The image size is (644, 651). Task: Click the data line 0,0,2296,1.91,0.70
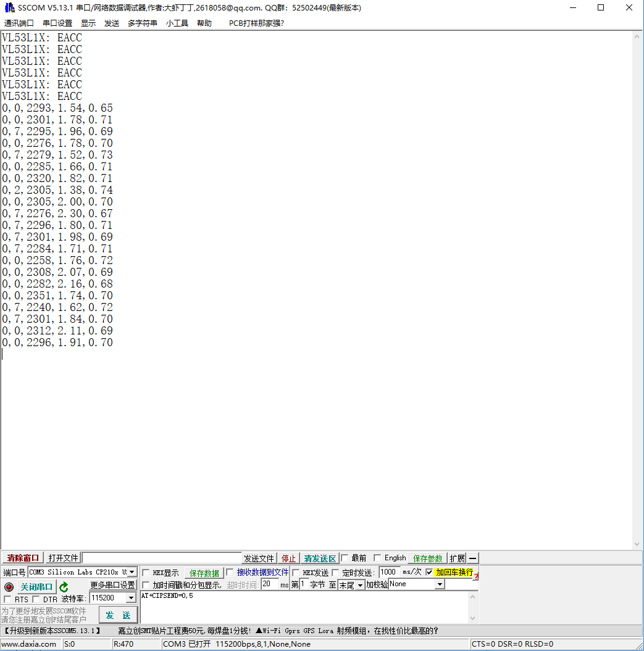pyautogui.click(x=57, y=342)
